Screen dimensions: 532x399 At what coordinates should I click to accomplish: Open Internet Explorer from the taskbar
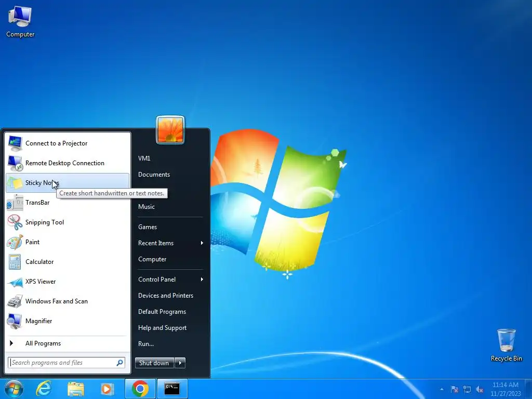44,389
